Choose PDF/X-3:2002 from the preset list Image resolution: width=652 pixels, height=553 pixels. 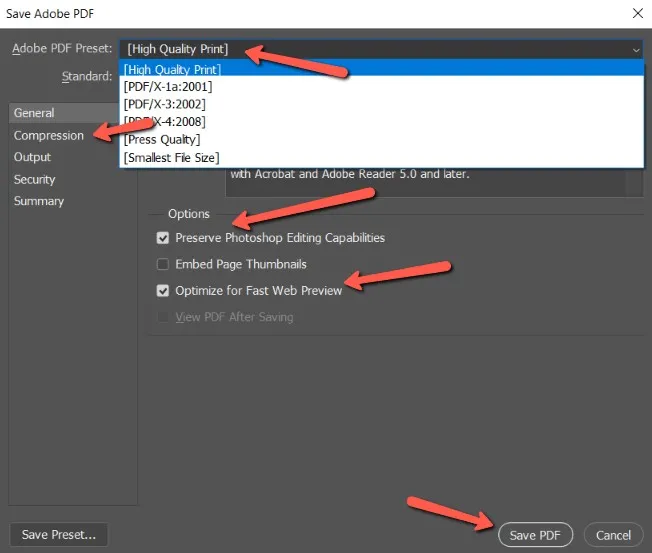[x=381, y=104]
